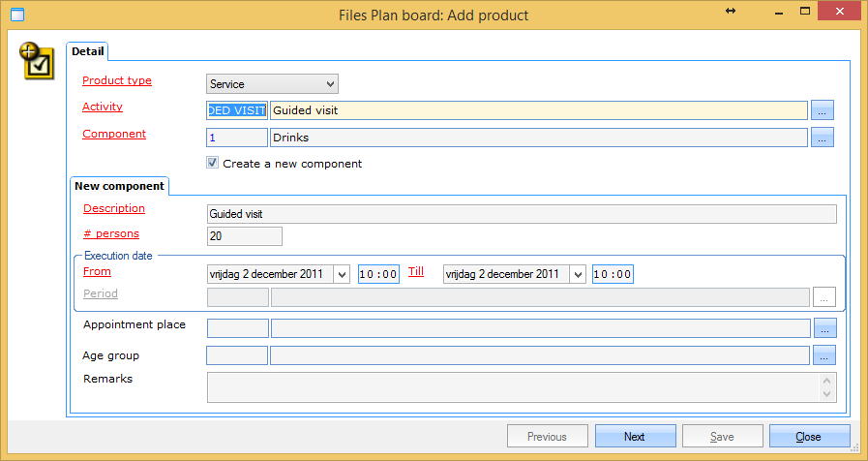Click the Component link label
Image resolution: width=868 pixels, height=461 pixels.
click(114, 134)
